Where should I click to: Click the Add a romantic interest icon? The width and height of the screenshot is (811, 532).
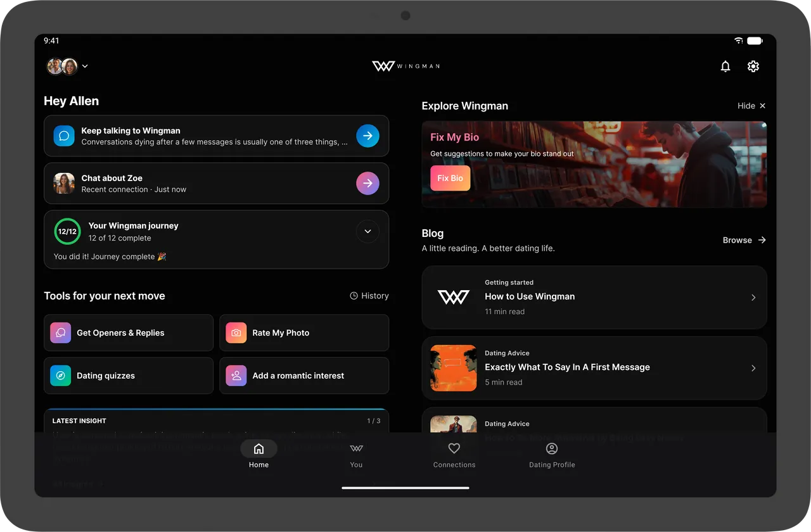(236, 376)
